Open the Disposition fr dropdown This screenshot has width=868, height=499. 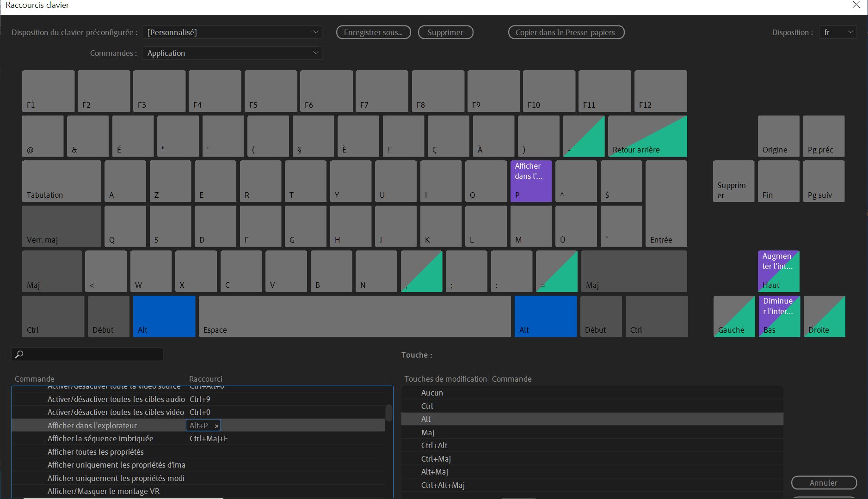[x=838, y=32]
